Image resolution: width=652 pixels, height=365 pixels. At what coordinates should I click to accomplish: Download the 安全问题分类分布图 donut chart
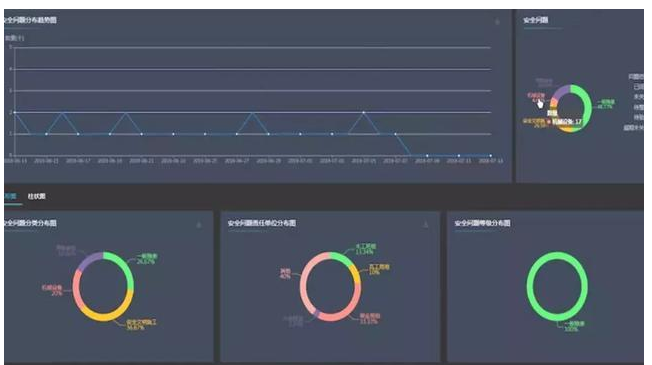199,225
